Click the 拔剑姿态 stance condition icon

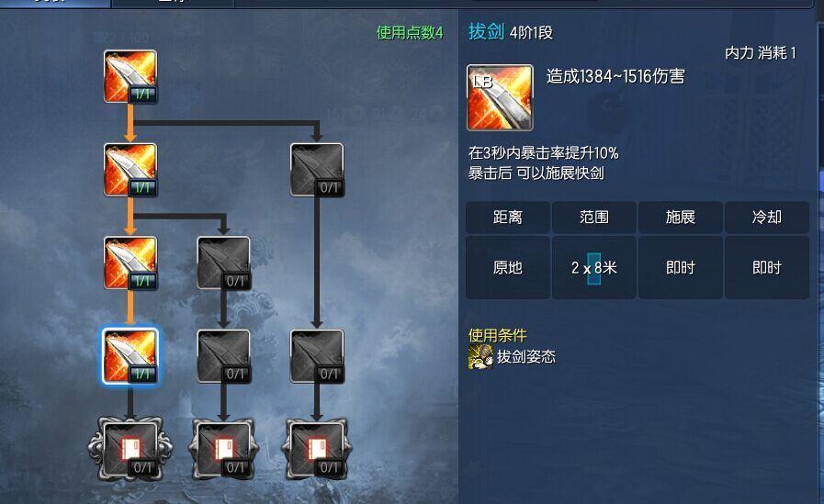point(480,357)
